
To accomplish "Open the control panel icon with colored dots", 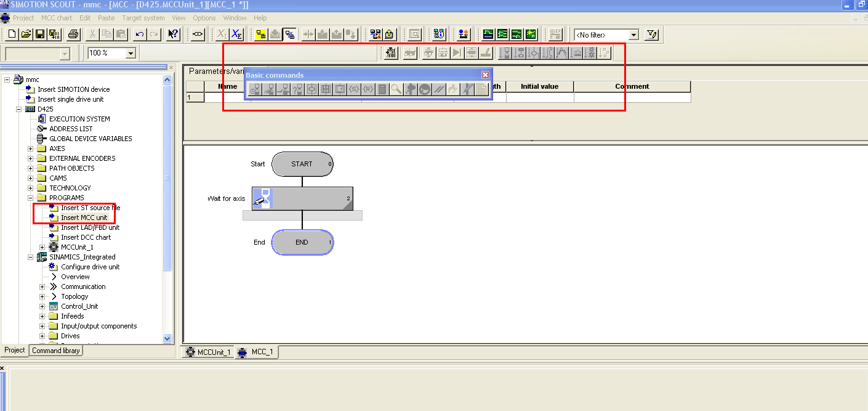I will 464,35.
